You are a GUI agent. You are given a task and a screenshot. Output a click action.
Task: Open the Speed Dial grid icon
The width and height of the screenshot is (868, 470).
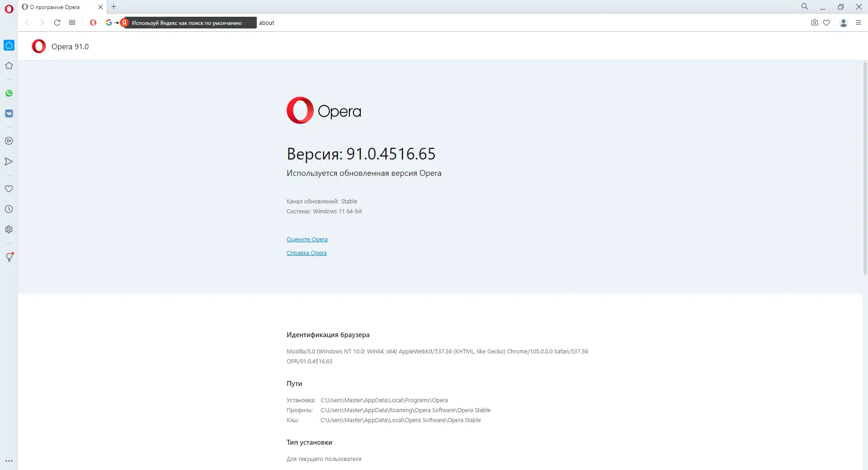pyautogui.click(x=72, y=23)
